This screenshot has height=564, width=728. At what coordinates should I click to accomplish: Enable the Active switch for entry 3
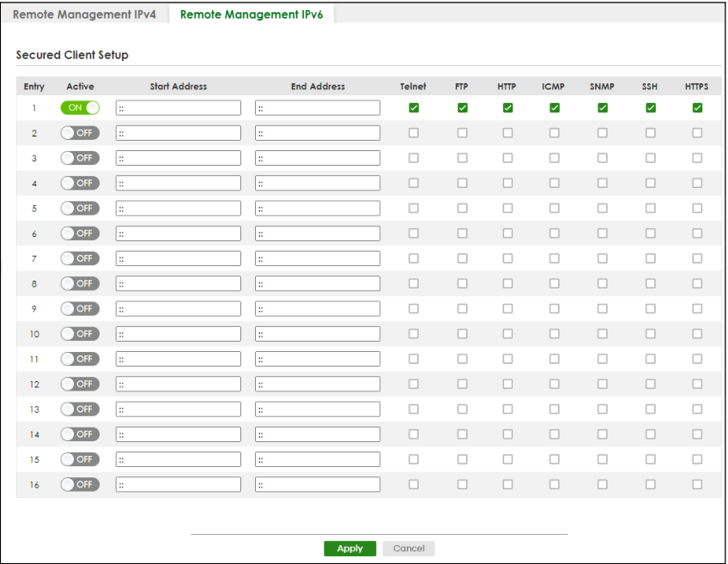[80, 158]
